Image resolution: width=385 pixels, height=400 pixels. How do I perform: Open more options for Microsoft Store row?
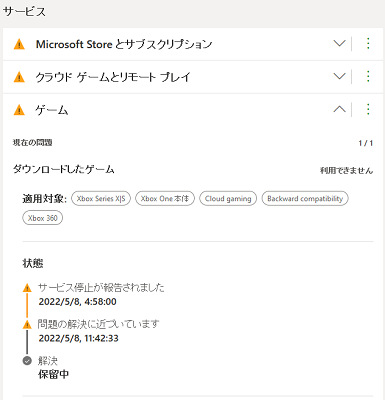(x=368, y=44)
